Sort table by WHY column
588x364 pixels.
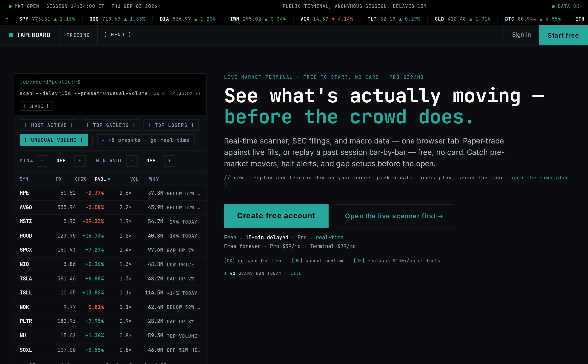coord(154,179)
